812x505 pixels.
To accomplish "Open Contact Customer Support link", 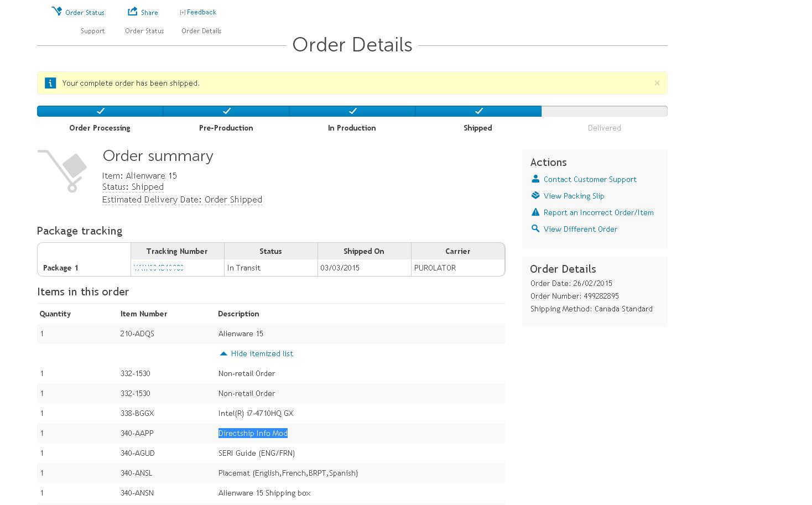I will click(x=590, y=179).
